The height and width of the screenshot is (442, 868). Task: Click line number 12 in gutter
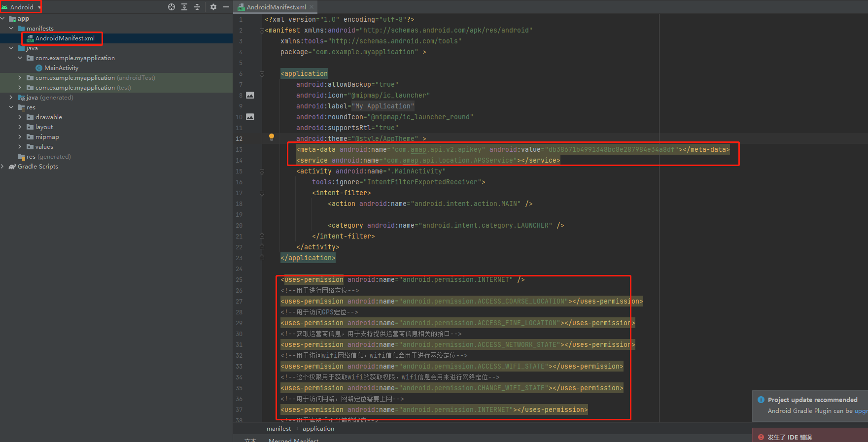tap(239, 139)
